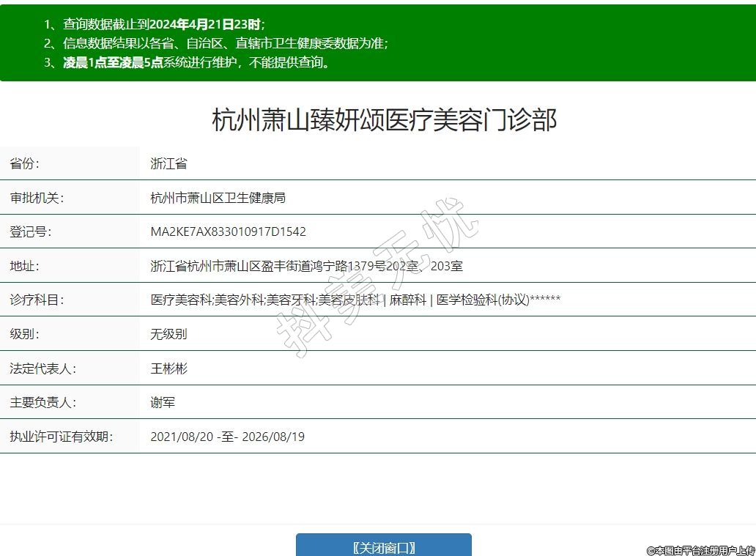Click the 2024年4月21日23时 data cutoff notice
This screenshot has width=756, height=556.
pos(205,24)
